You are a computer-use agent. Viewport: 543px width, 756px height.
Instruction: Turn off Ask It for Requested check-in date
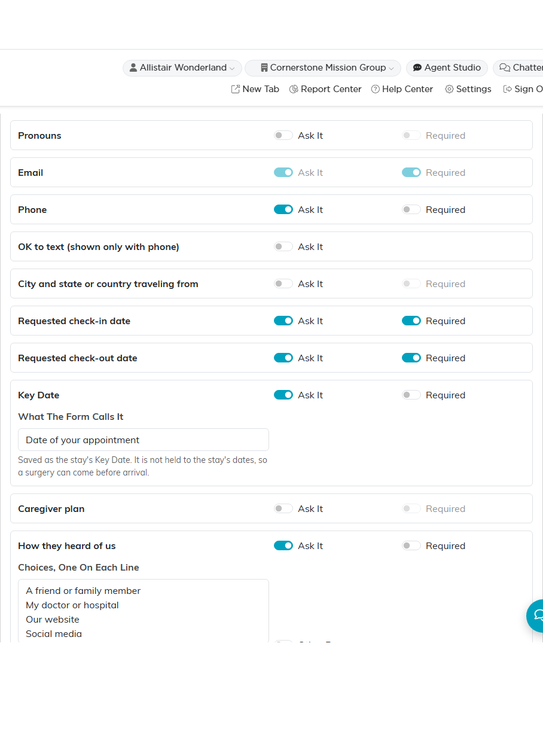pyautogui.click(x=283, y=321)
